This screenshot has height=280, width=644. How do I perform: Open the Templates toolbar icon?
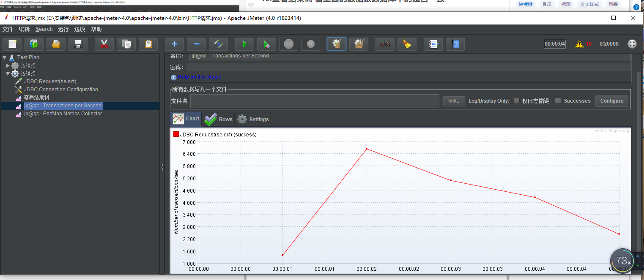34,44
